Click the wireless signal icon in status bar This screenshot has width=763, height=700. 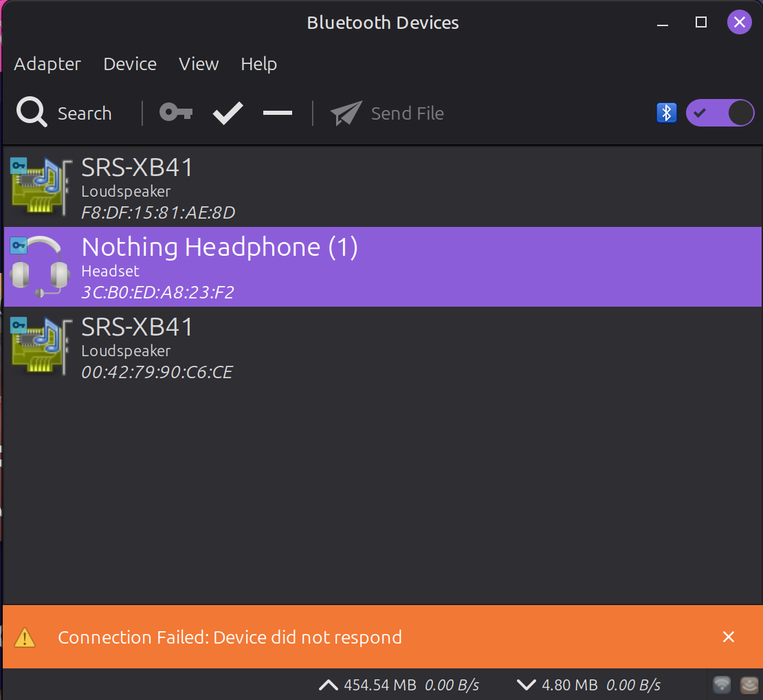pos(722,684)
